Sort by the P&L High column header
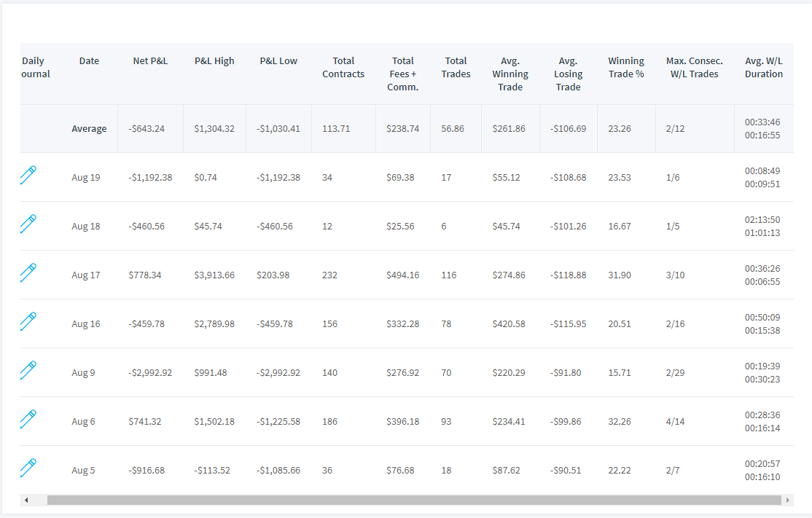The width and height of the screenshot is (812, 518). point(214,61)
